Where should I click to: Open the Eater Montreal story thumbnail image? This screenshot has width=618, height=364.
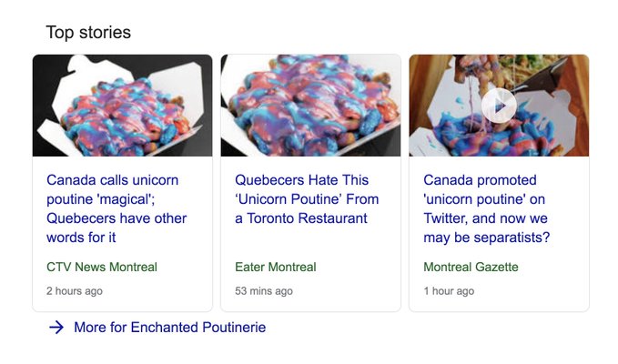tap(310, 106)
